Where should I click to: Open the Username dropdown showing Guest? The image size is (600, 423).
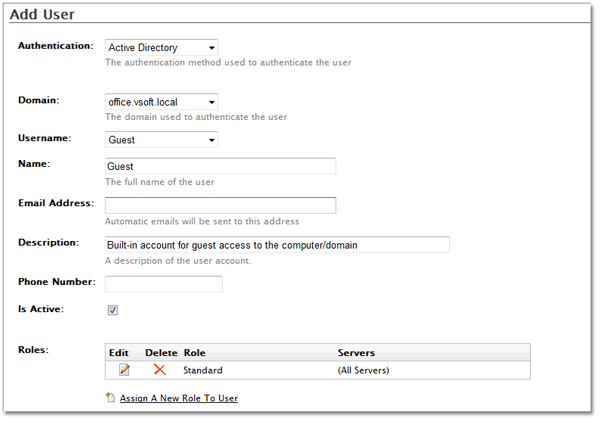161,140
